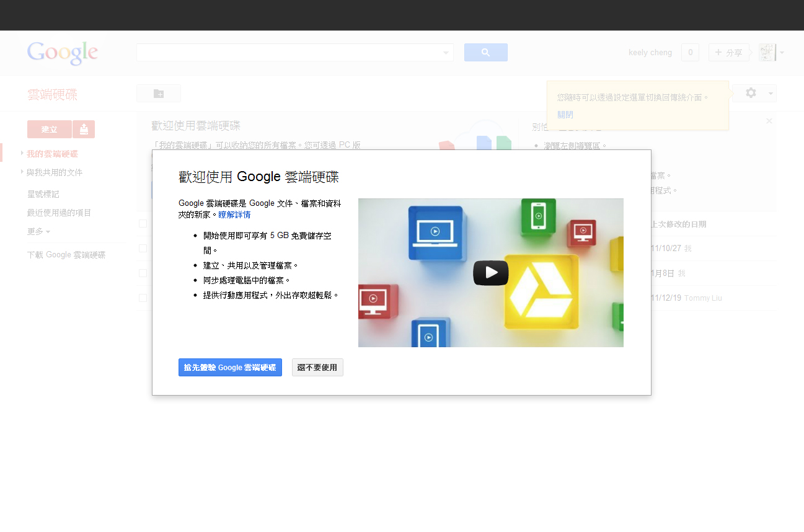The height and width of the screenshot is (532, 804).
Task: Click the blue search magnifier button
Action: [x=486, y=53]
